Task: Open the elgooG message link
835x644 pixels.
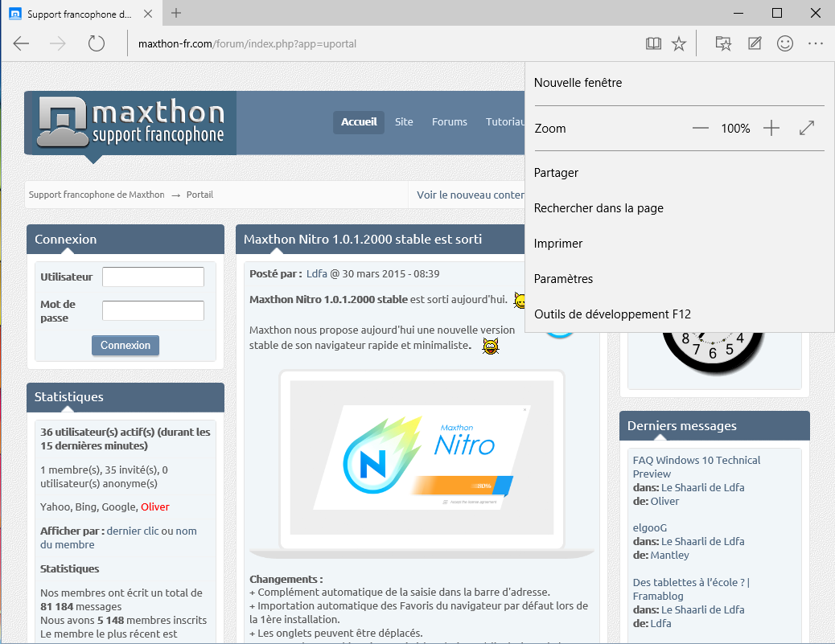Action: [650, 528]
